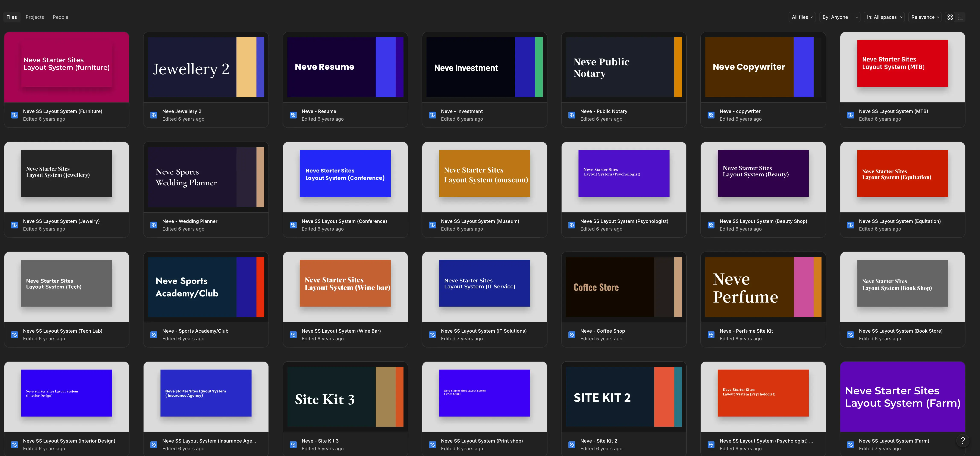Switch to list view icon
Viewport: 980px width, 456px height.
click(960, 17)
